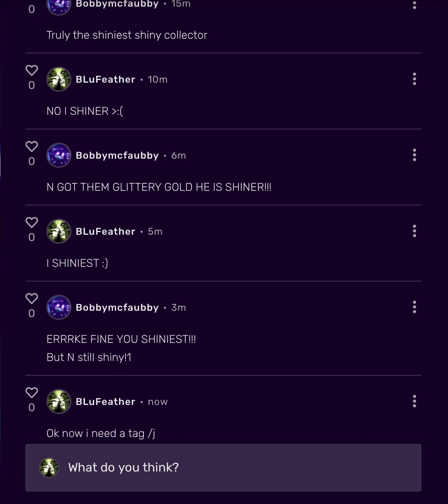The height and width of the screenshot is (504, 448).
Task: Click more icon on the newest BLuFeather comment
Action: [414, 401]
